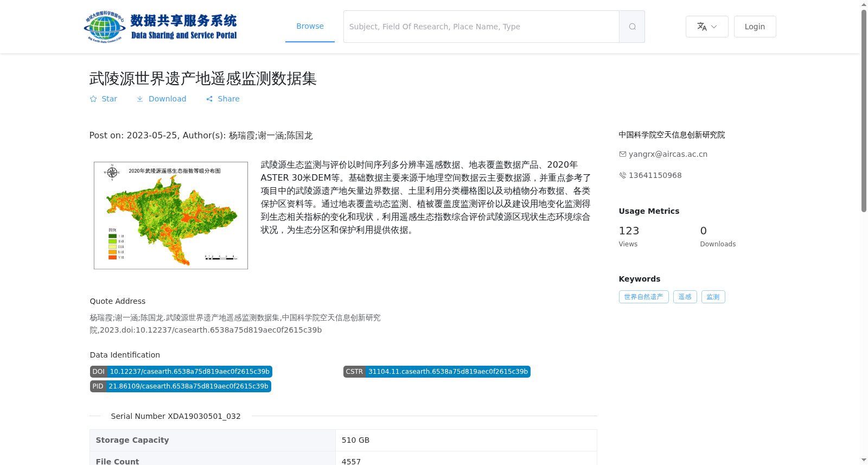Viewport: 868px width, 465px height.
Task: Click the 中国科学院空天信息创新研究院 organization name
Action: 672,135
